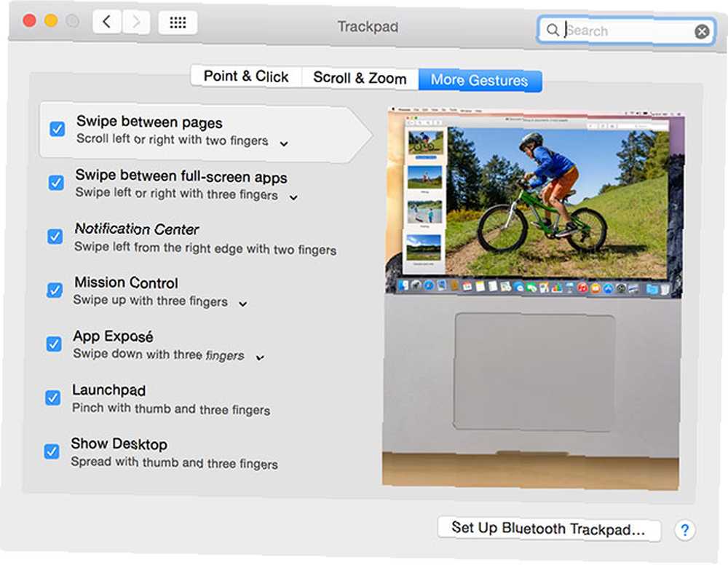Click Set Up Bluetooth Trackpad button

tap(549, 529)
